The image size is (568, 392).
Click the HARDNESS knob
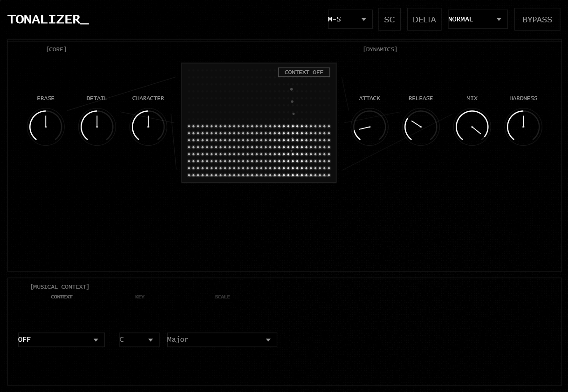pyautogui.click(x=523, y=127)
